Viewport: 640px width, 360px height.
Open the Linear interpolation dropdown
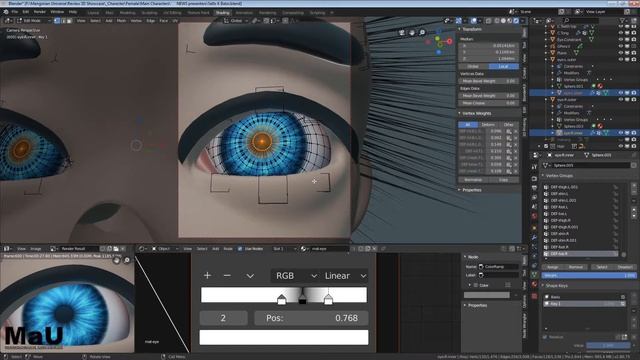(x=344, y=276)
